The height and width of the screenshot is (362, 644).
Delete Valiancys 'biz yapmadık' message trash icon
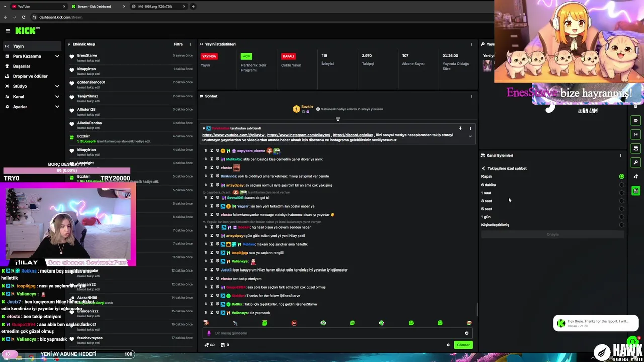pyautogui.click(x=206, y=313)
